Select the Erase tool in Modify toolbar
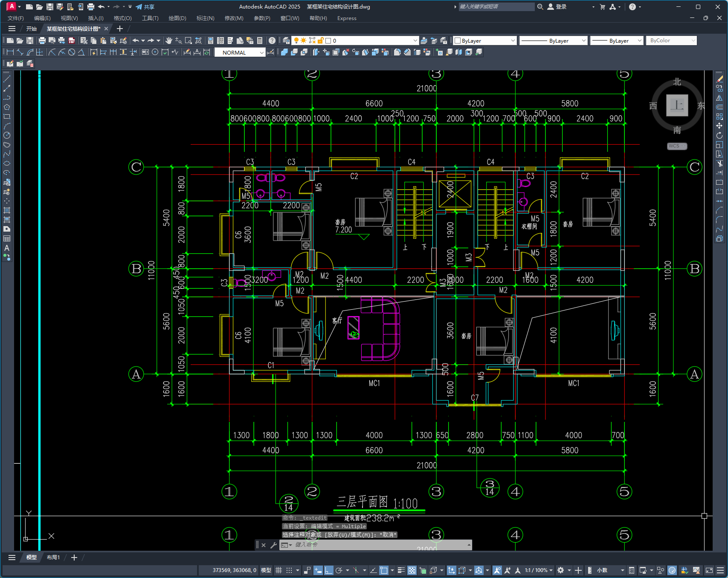Viewport: 728px width, 578px height. [x=719, y=79]
